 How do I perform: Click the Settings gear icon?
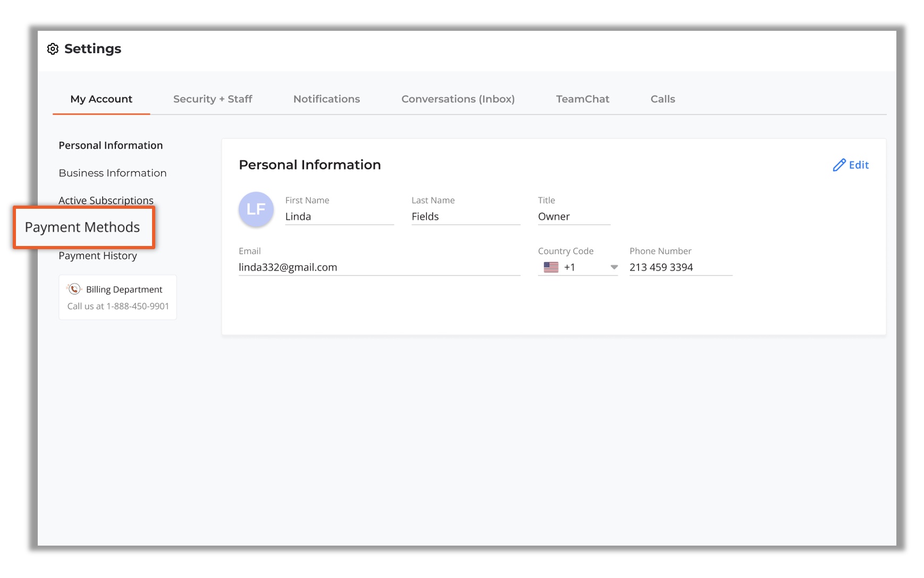[x=53, y=49]
